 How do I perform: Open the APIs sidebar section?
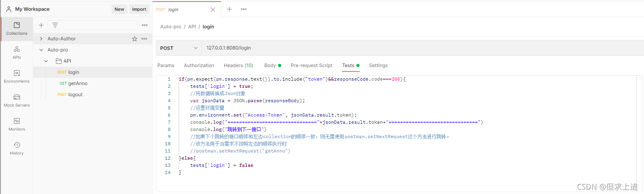(17, 53)
